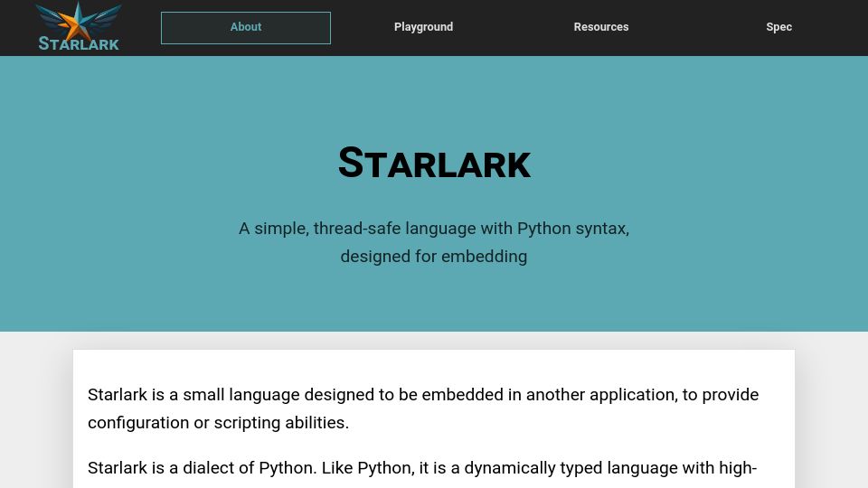Click the Starlark star logo
Image resolution: width=868 pixels, height=488 pixels.
tap(78, 26)
